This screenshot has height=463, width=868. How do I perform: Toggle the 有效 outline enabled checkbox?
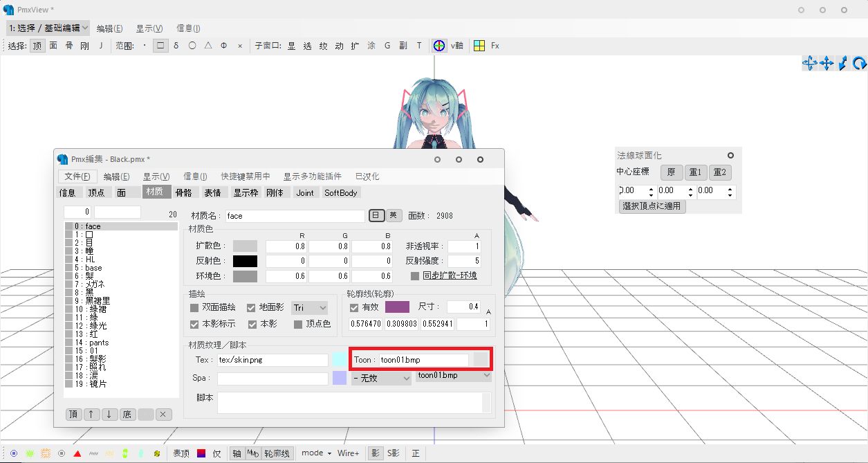(354, 307)
